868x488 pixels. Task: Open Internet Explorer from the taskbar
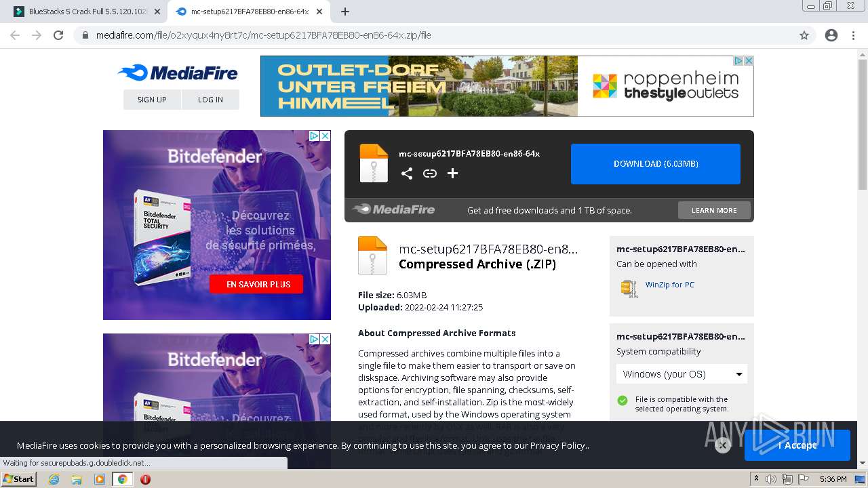click(54, 479)
